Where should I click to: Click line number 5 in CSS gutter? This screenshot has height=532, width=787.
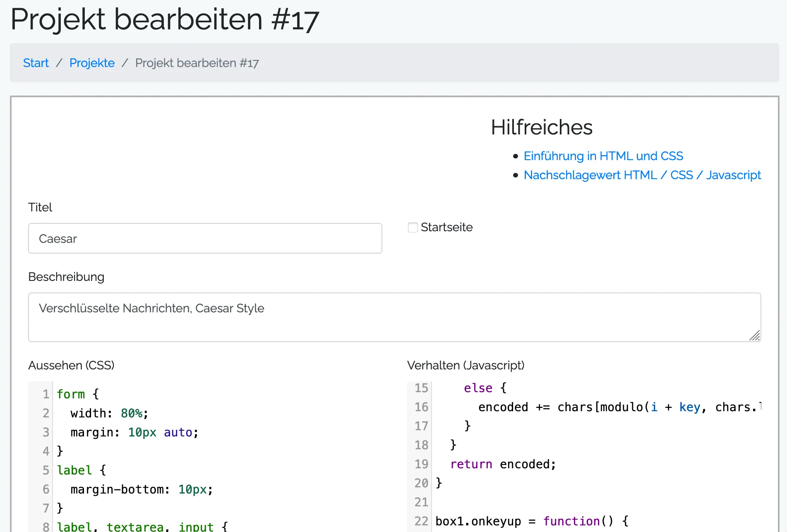coord(46,470)
